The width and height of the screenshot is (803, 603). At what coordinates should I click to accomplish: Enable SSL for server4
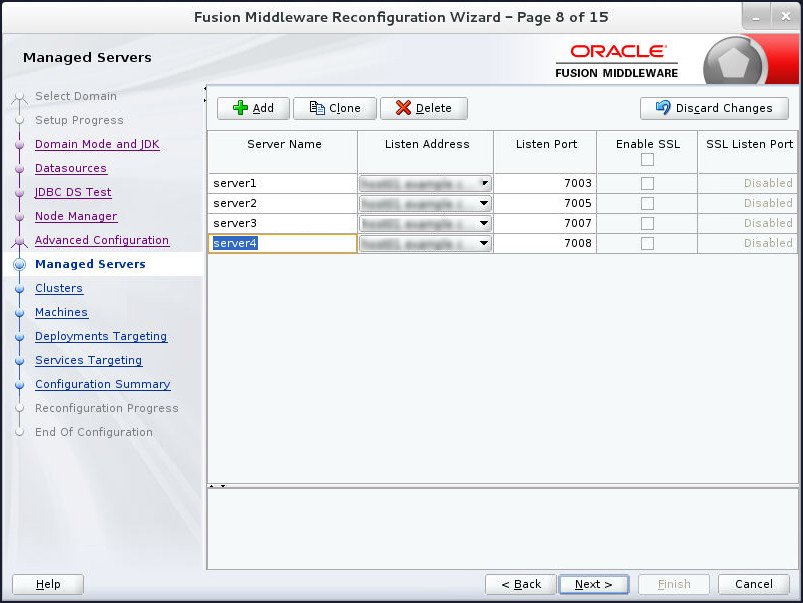pos(647,243)
